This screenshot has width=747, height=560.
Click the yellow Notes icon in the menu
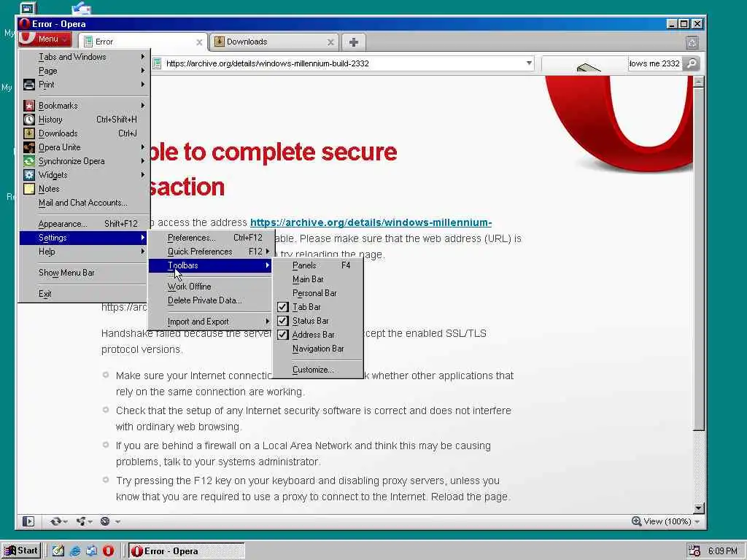point(29,189)
